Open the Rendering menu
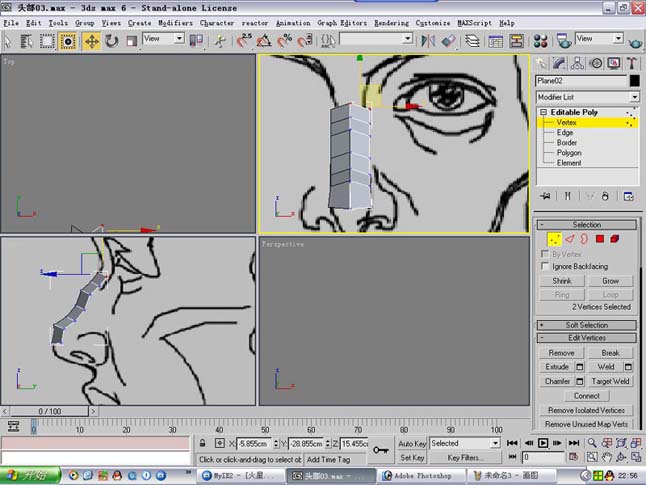The height and width of the screenshot is (485, 646). point(391,23)
